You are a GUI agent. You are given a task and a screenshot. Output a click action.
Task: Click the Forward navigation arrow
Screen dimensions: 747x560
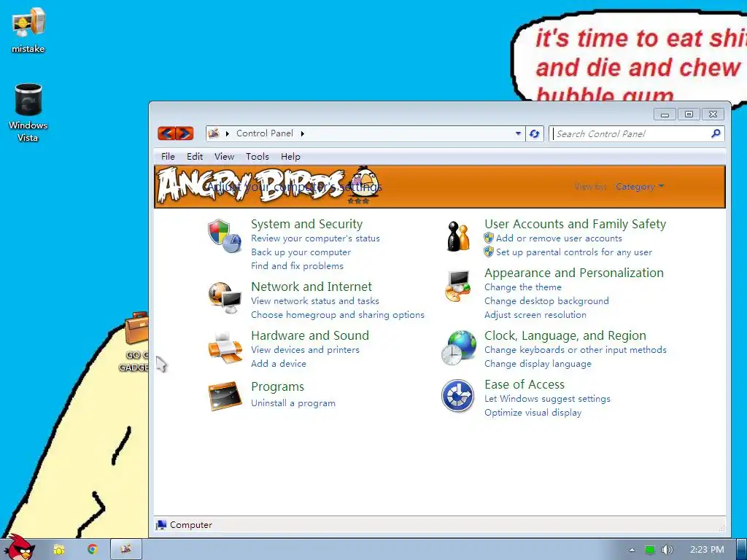pyautogui.click(x=185, y=133)
